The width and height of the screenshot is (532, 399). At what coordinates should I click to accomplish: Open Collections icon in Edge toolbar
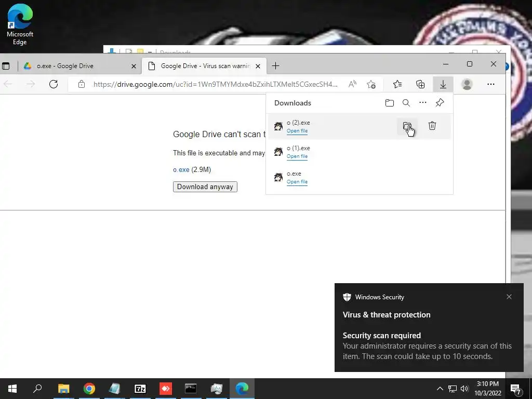(x=420, y=84)
